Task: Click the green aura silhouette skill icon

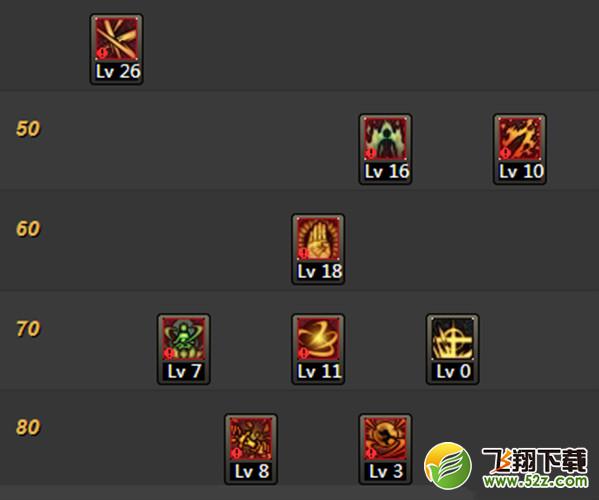Action: tap(385, 139)
